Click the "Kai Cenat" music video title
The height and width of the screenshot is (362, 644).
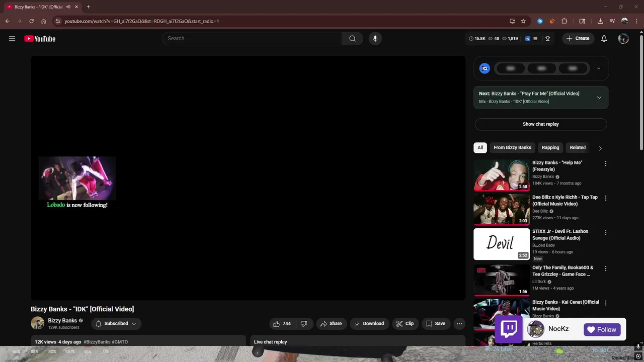tap(566, 306)
